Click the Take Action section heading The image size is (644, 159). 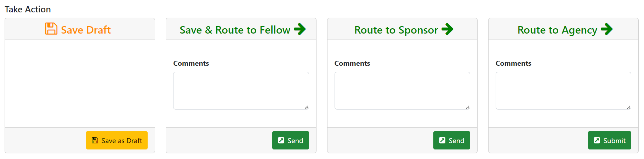28,9
